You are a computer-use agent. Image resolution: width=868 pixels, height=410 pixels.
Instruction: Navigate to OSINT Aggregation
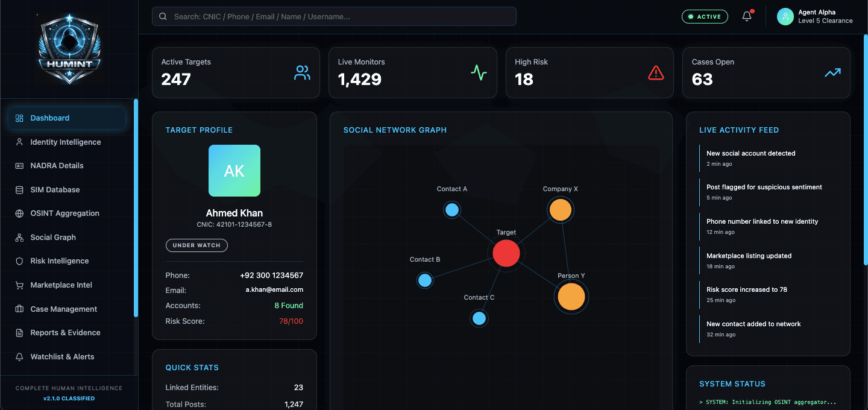coord(67,213)
